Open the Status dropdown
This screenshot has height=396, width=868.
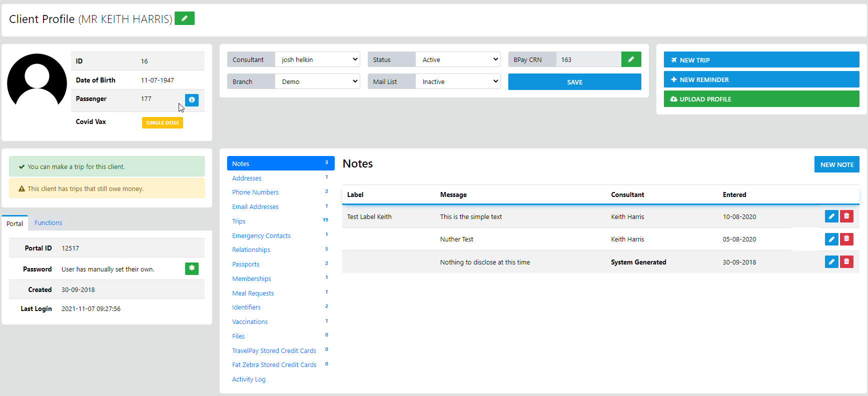point(458,59)
